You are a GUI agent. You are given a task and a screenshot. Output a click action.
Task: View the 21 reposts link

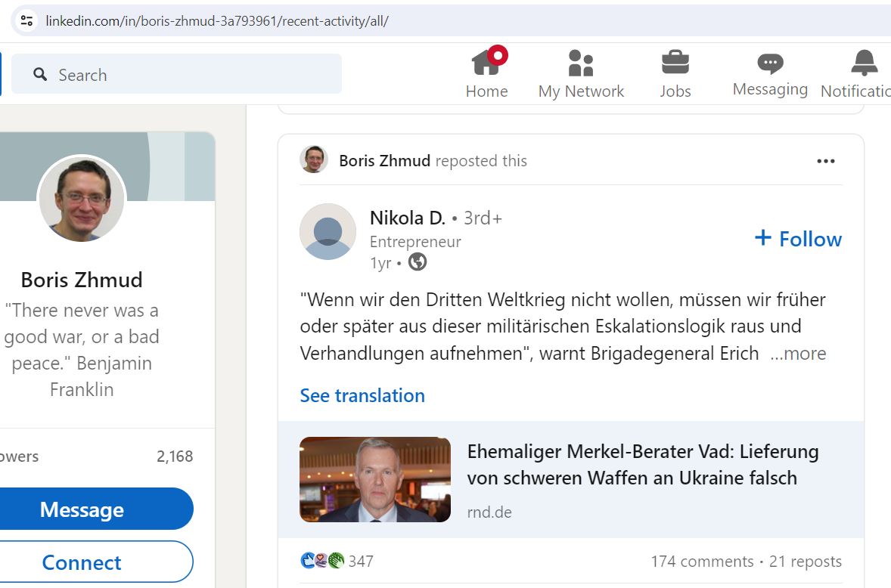coord(806,562)
